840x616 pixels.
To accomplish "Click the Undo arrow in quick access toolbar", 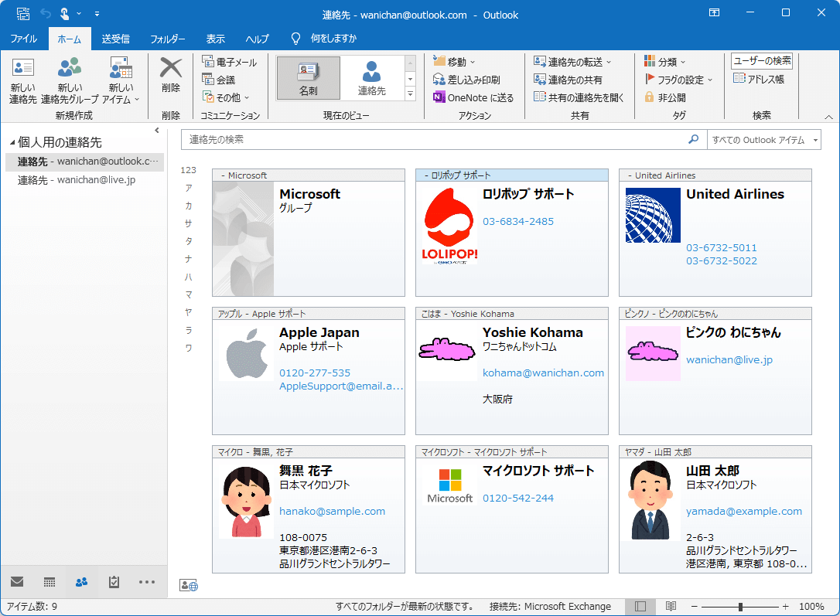I will point(45,14).
